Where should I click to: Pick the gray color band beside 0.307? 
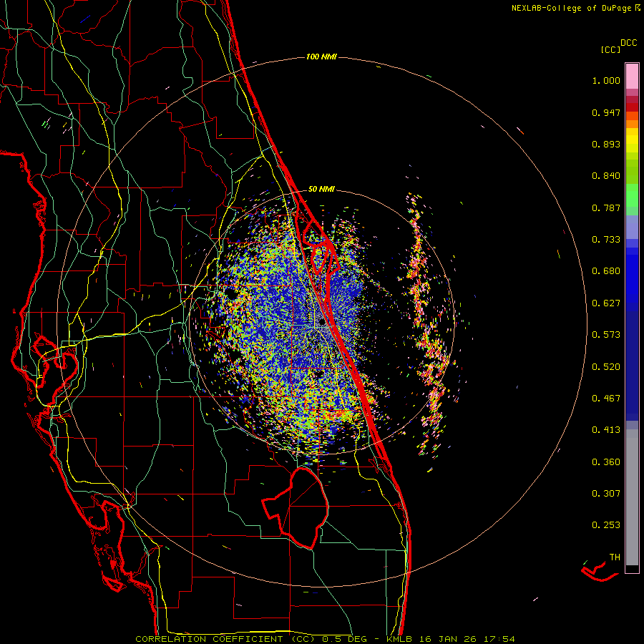[x=632, y=497]
